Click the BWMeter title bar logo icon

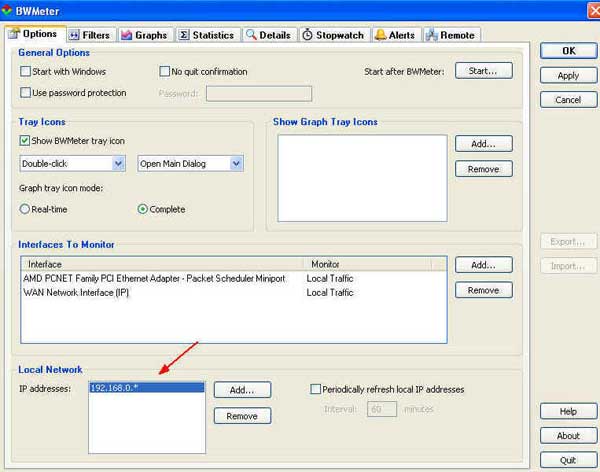(x=7, y=11)
